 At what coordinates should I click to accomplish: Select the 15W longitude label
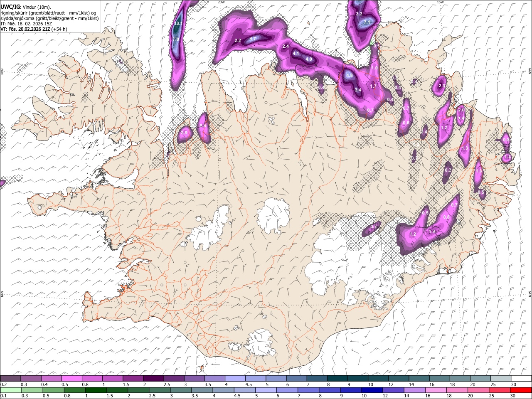tap(440, 2)
